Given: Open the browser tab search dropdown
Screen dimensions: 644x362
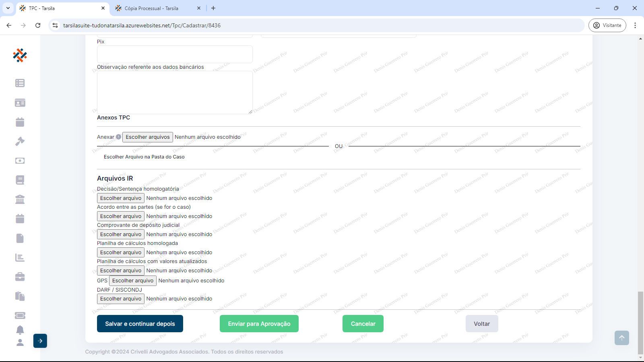Looking at the screenshot, I should tap(8, 8).
